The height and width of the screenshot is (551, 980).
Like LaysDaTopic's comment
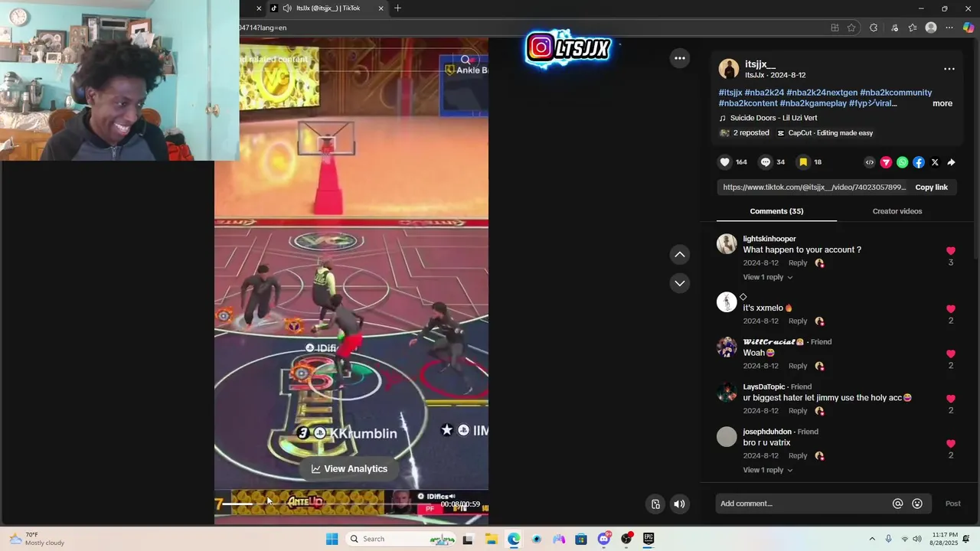click(x=951, y=399)
